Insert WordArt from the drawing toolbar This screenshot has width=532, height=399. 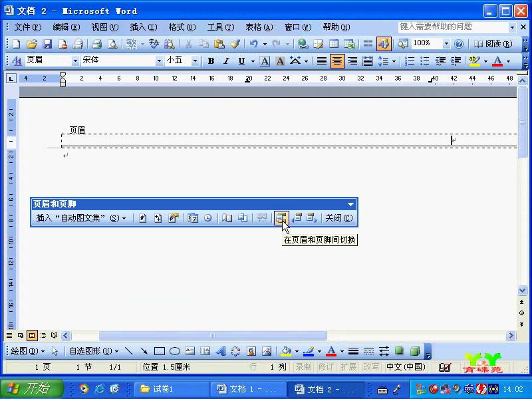221,351
